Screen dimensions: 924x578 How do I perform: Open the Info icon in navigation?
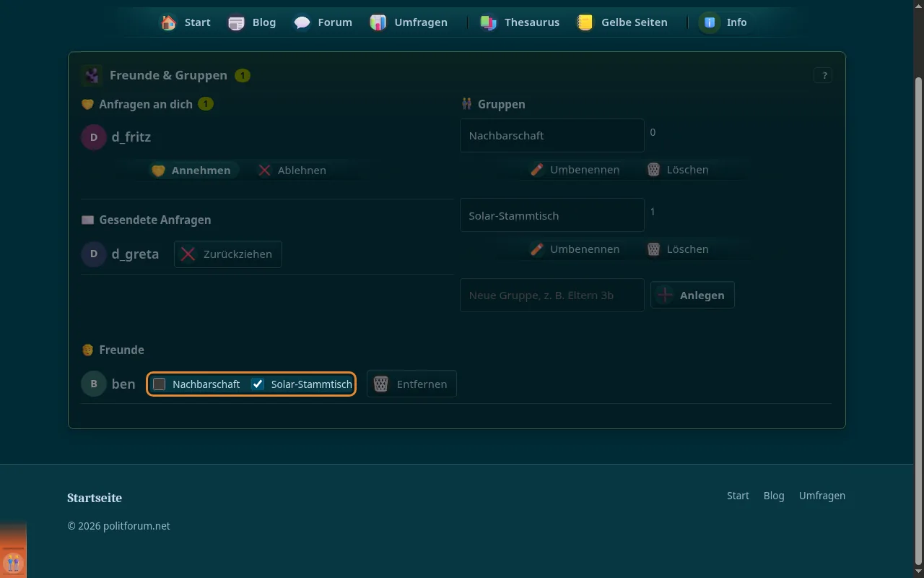coord(710,22)
